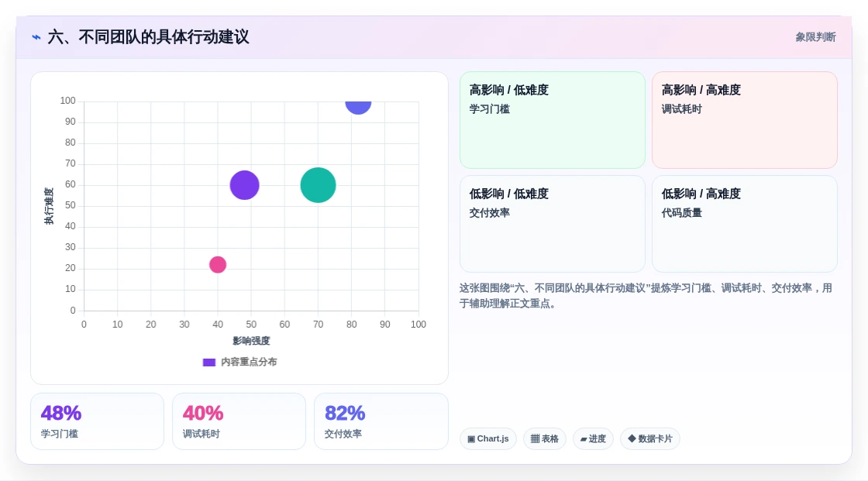The width and height of the screenshot is (868, 481).
Task: Click the 影响强度 x-axis title
Action: [x=251, y=341]
